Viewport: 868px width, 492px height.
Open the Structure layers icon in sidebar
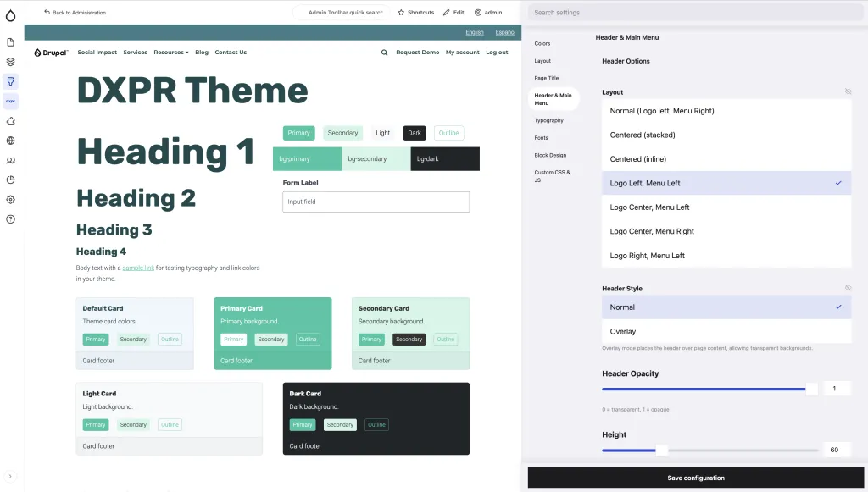point(10,61)
